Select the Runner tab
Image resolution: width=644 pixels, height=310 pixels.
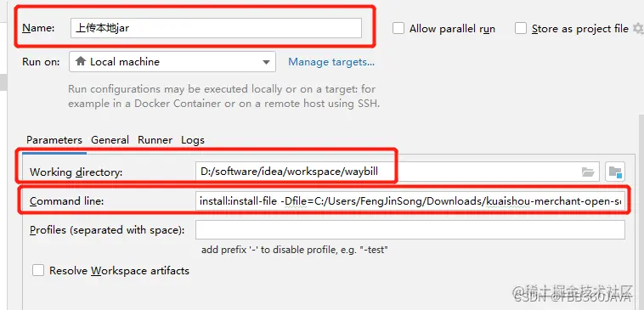click(155, 140)
